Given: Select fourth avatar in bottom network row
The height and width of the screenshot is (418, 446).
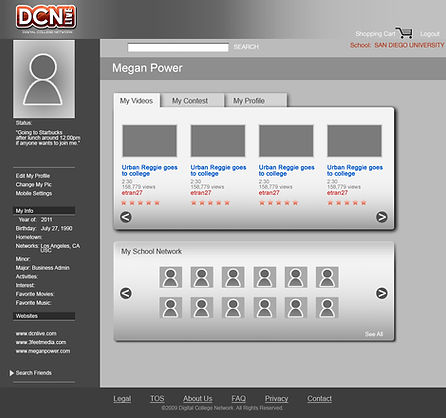Looking at the screenshot, I should pos(265,308).
